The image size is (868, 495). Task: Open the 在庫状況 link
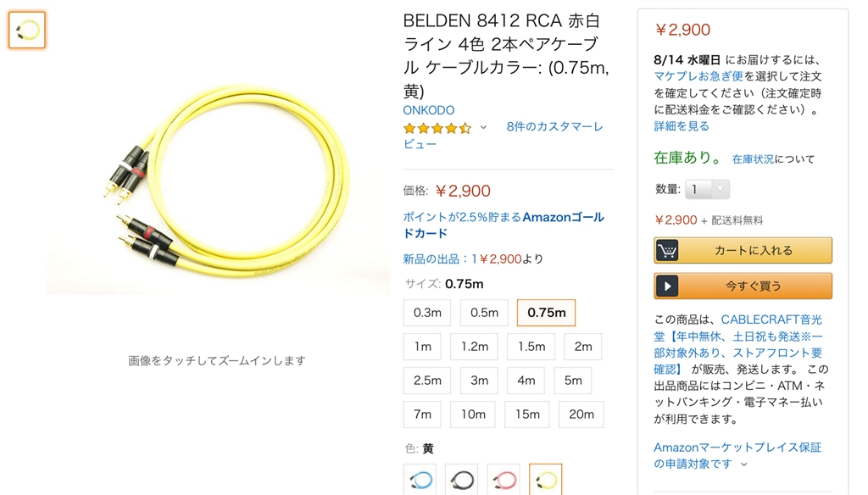(753, 159)
